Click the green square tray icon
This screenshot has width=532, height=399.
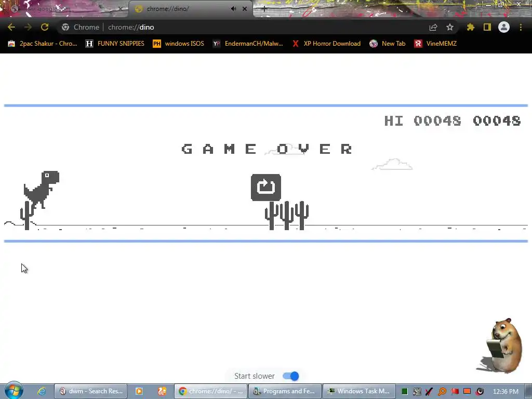404,392
